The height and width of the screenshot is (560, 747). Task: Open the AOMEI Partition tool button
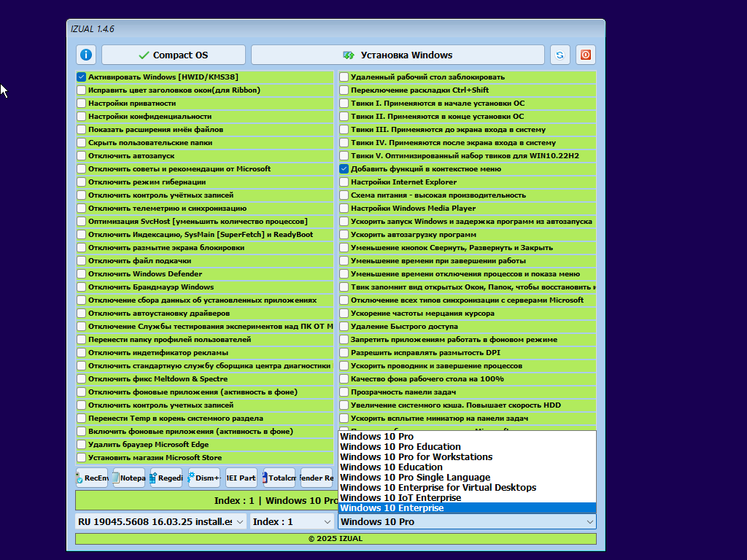pyautogui.click(x=241, y=478)
